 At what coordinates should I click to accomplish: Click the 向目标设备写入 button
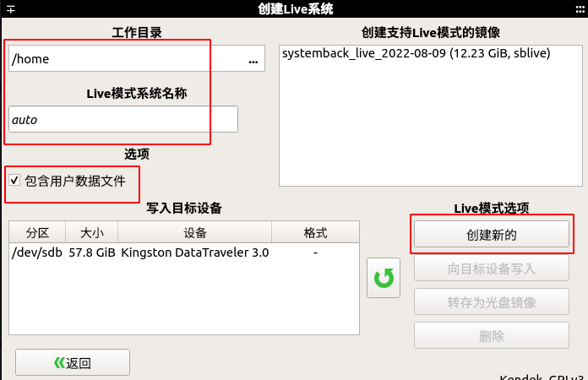pos(491,269)
